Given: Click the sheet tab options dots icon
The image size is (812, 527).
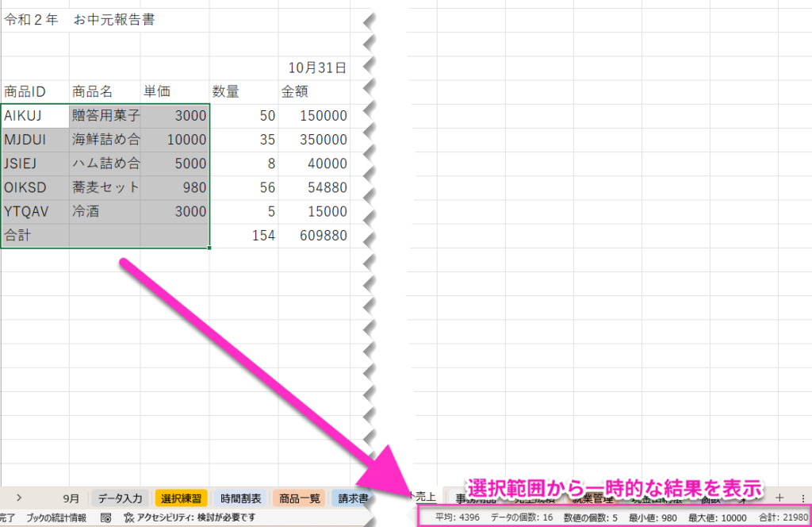Looking at the screenshot, I should click(x=802, y=498).
